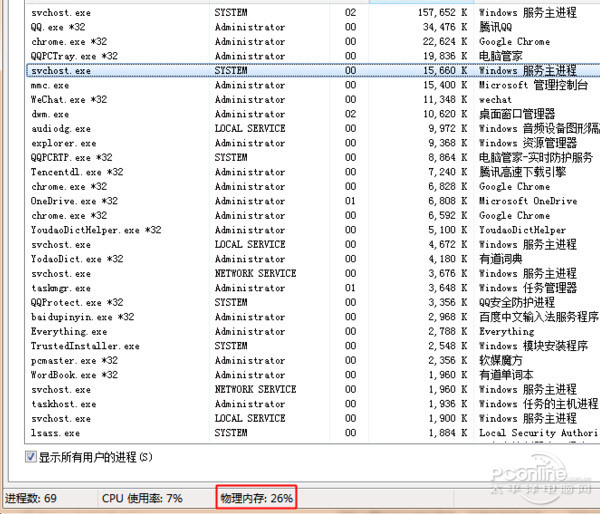Select the chrome.exe process using 6,592 K
Screen dimensions: 600x514
(x=313, y=216)
